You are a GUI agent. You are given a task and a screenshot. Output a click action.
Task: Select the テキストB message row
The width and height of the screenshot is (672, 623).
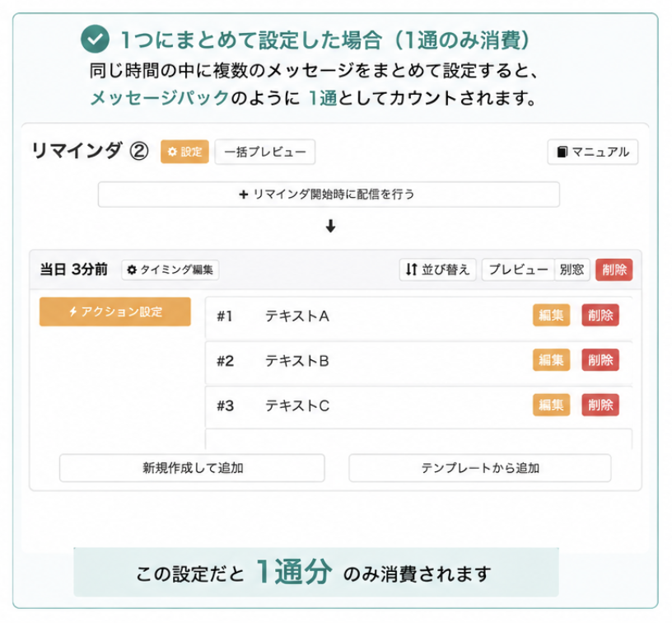point(418,361)
